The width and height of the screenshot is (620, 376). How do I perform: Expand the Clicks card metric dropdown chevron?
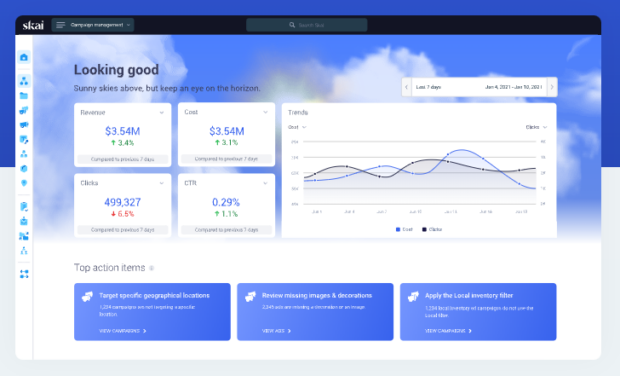click(161, 183)
